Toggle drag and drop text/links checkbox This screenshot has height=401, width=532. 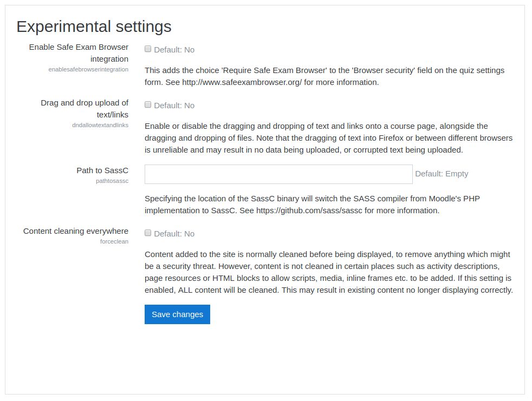coord(148,105)
